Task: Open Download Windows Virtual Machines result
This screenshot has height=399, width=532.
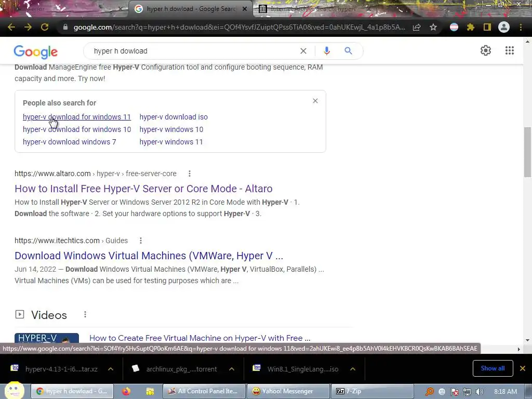Action: pos(149,256)
